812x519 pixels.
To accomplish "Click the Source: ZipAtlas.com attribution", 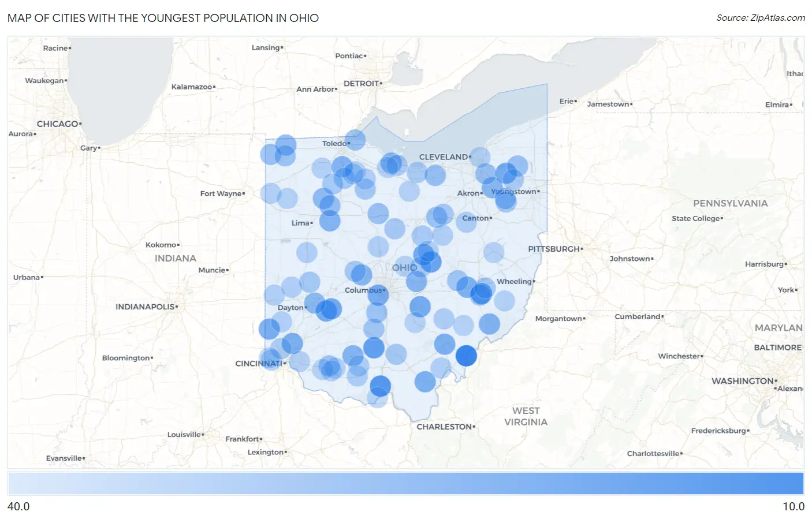I will pos(761,18).
